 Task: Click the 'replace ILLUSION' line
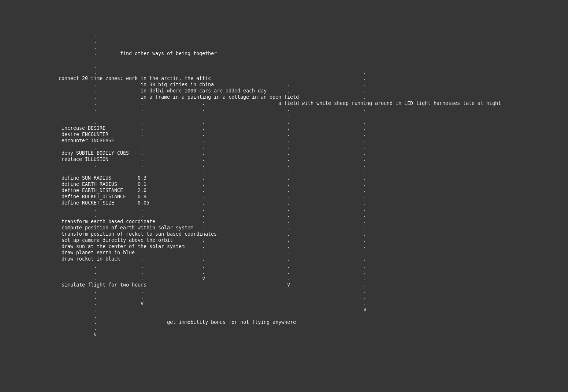point(85,159)
